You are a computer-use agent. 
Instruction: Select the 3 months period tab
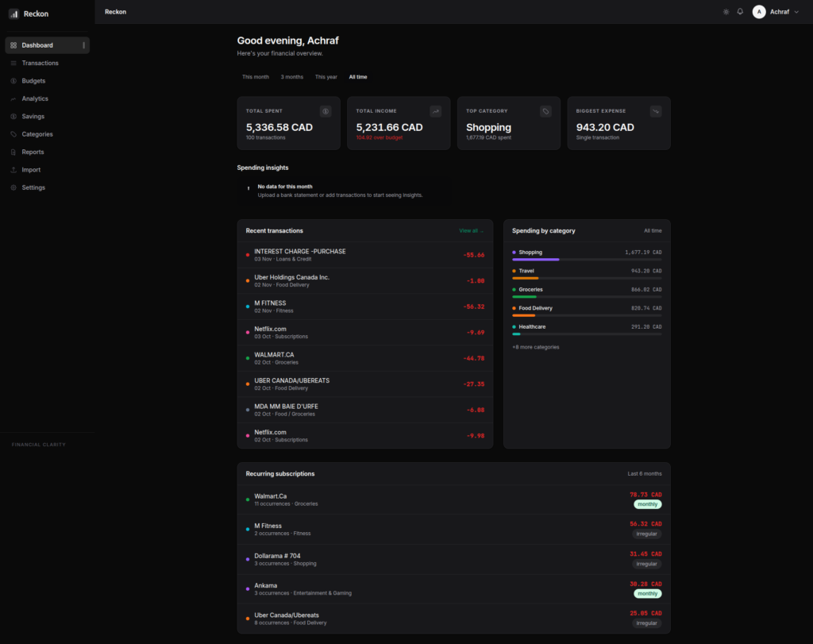[292, 77]
